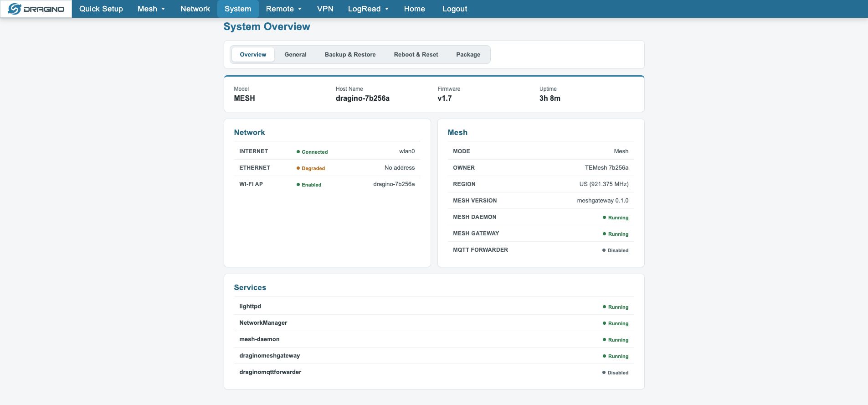
Task: Click the firmware version v1.7
Action: click(445, 98)
